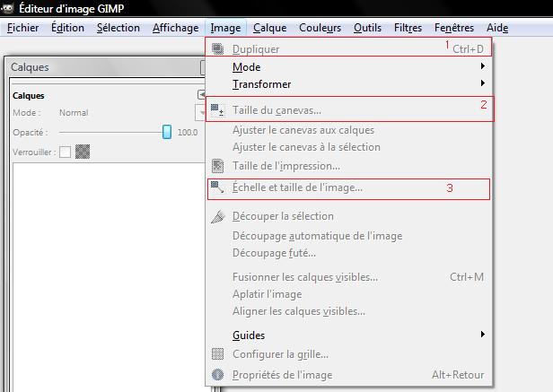Click the Taille du canevas icon
553x392 pixels.
[217, 109]
